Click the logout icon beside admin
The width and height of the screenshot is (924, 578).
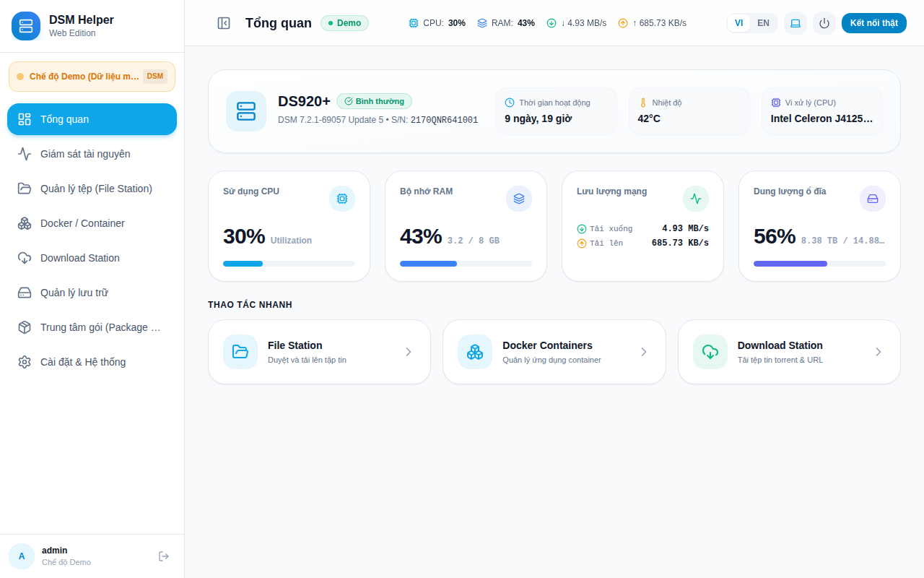point(164,556)
